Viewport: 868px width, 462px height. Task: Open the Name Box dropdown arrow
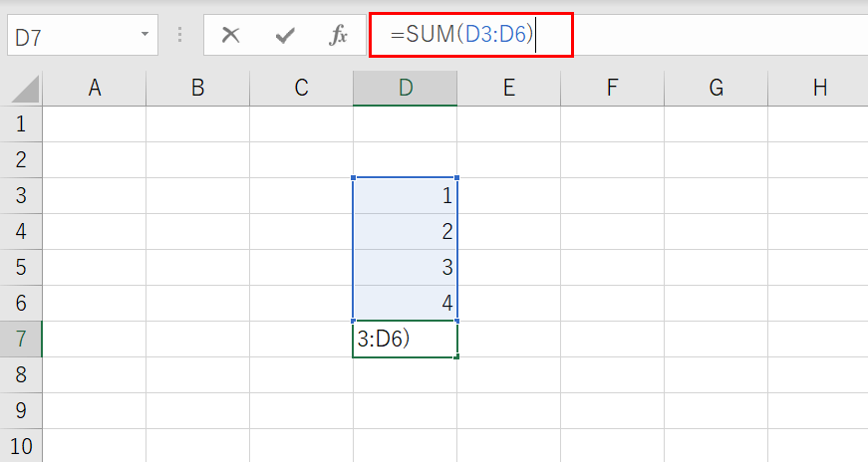tap(145, 34)
